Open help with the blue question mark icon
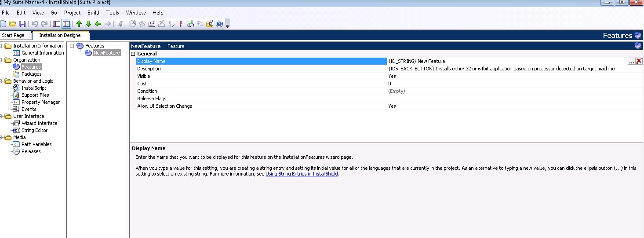 pos(219,24)
